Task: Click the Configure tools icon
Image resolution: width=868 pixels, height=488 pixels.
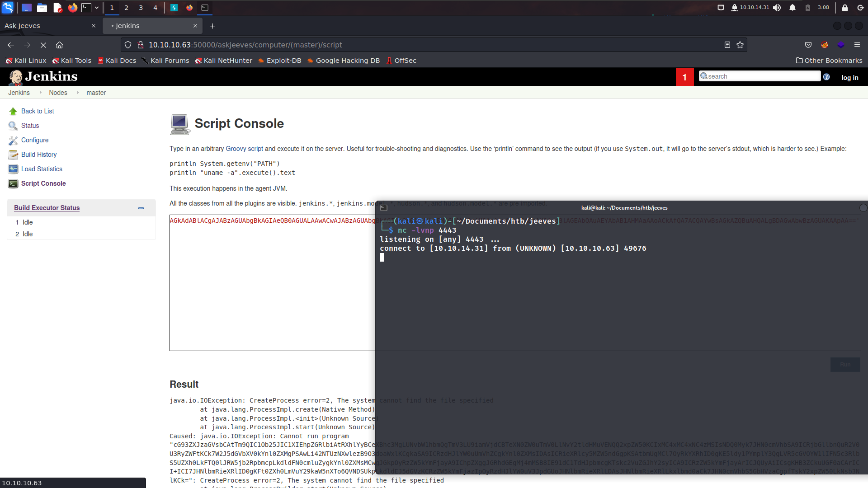Action: [13, 140]
